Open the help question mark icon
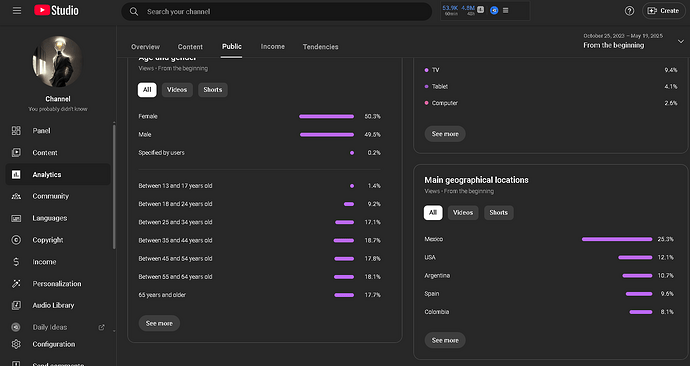The height and width of the screenshot is (366, 690). (x=629, y=11)
